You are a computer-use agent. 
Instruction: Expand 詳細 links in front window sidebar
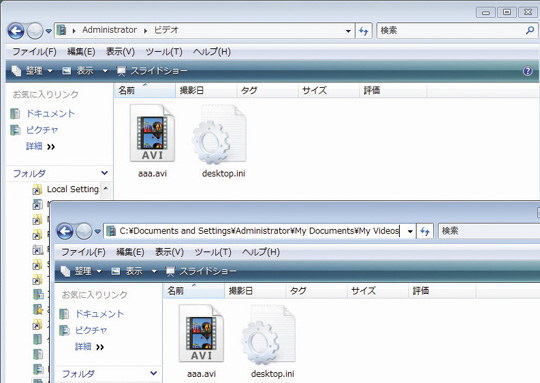point(89,347)
